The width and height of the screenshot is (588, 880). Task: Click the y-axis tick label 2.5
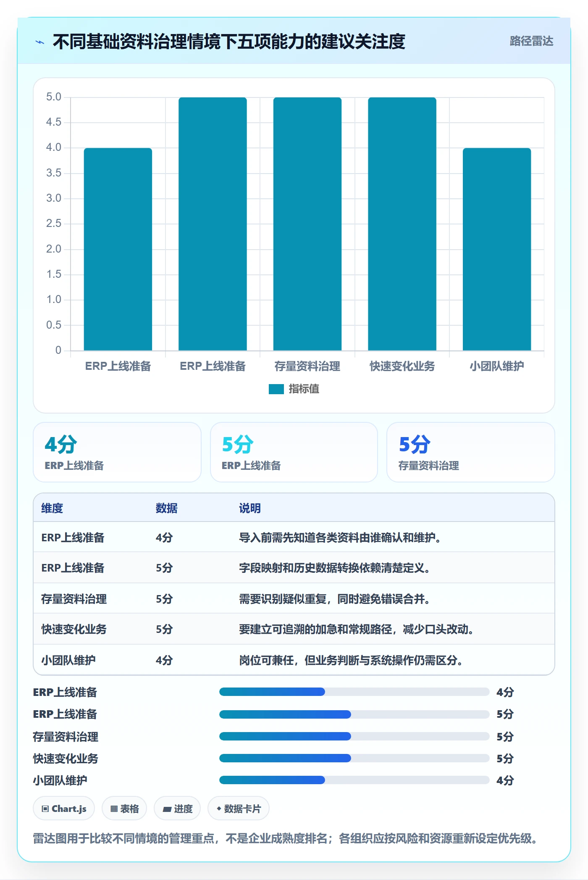tap(54, 224)
